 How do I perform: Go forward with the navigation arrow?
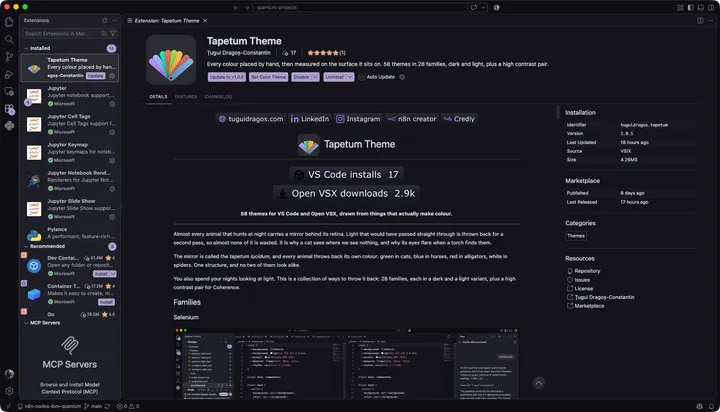247,7
